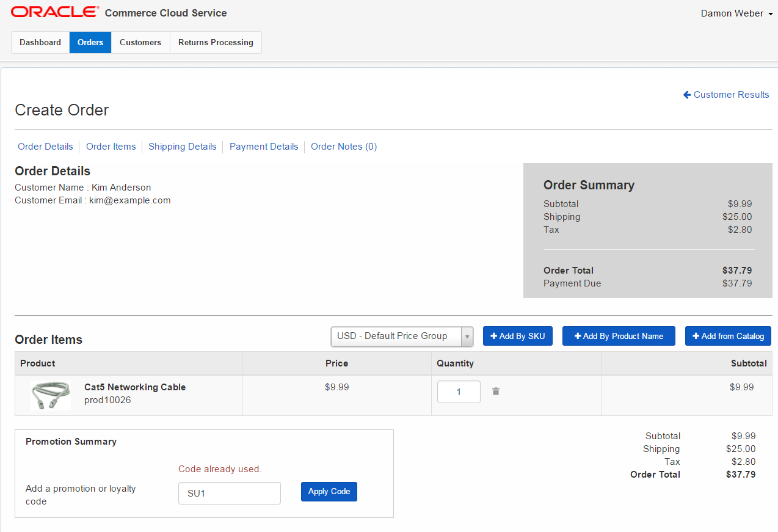Click Add from Catalog button
Viewport: 778px width, 532px height.
pos(728,336)
